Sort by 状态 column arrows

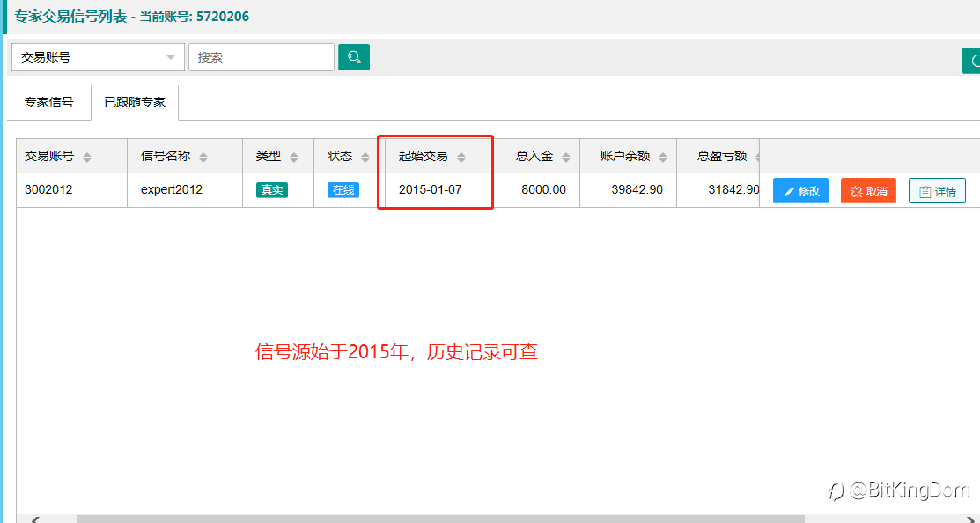[x=365, y=157]
